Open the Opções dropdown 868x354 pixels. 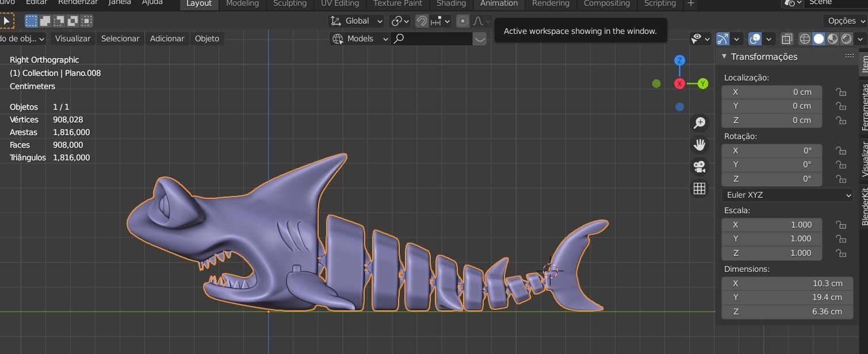click(x=844, y=21)
